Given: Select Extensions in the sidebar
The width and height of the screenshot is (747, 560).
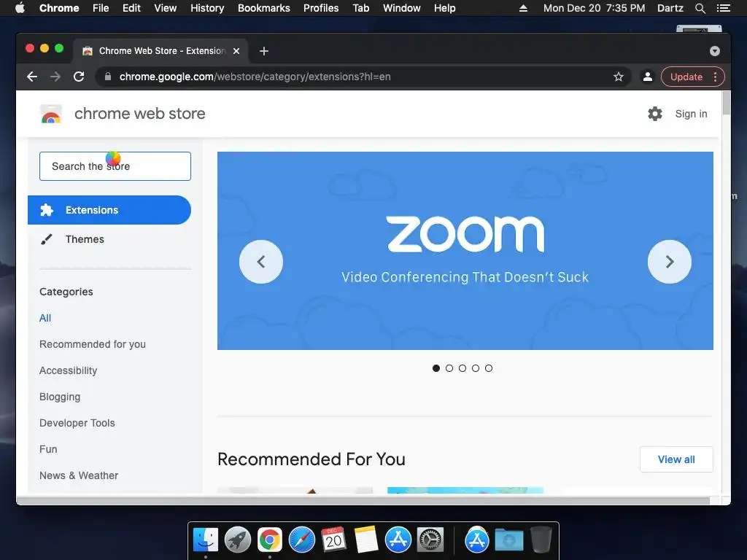Looking at the screenshot, I should [x=109, y=210].
